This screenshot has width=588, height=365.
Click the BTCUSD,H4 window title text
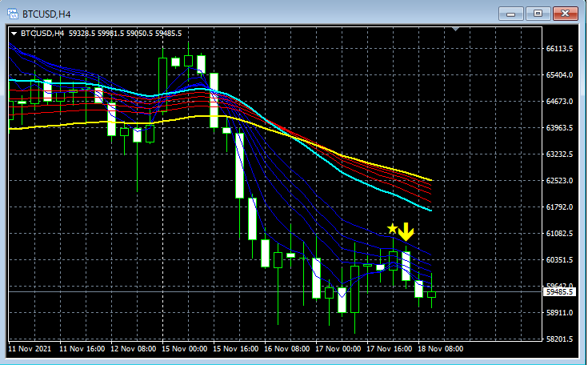[46, 14]
